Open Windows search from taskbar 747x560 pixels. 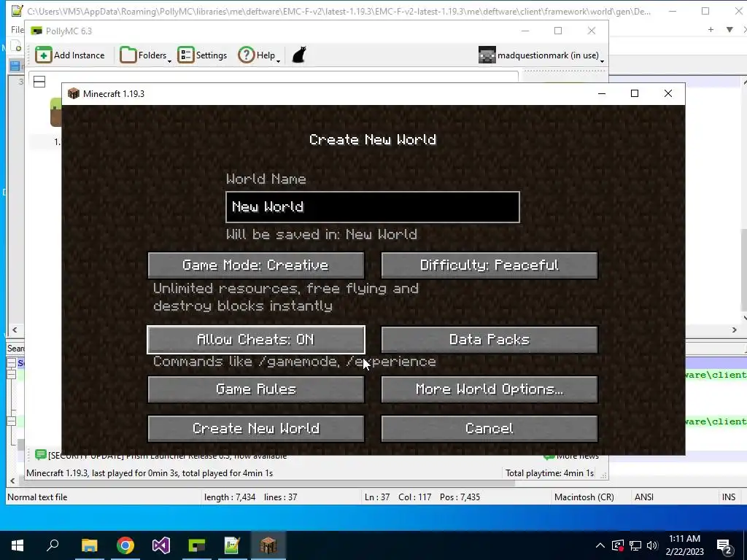[53, 545]
